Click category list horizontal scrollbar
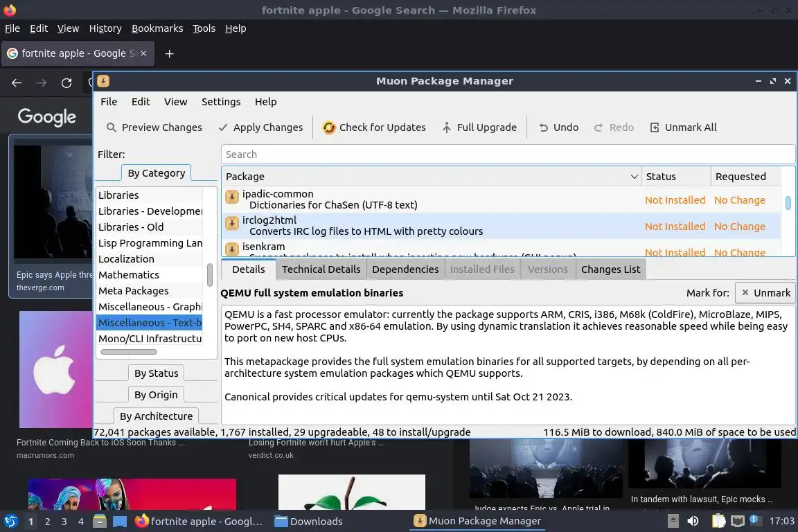 click(129, 352)
